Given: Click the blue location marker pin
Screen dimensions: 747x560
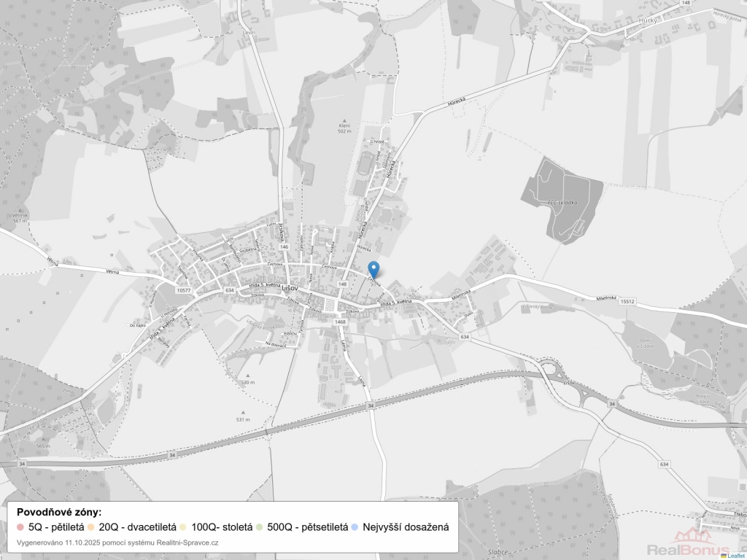Looking at the screenshot, I should (x=373, y=269).
